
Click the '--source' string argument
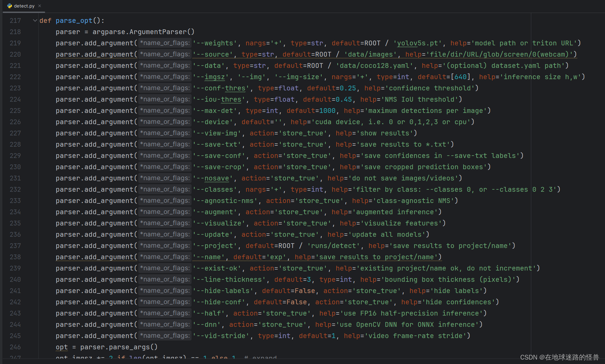point(213,54)
